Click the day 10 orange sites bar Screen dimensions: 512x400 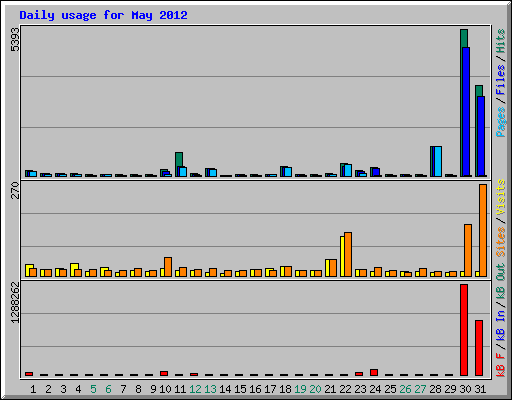(168, 267)
